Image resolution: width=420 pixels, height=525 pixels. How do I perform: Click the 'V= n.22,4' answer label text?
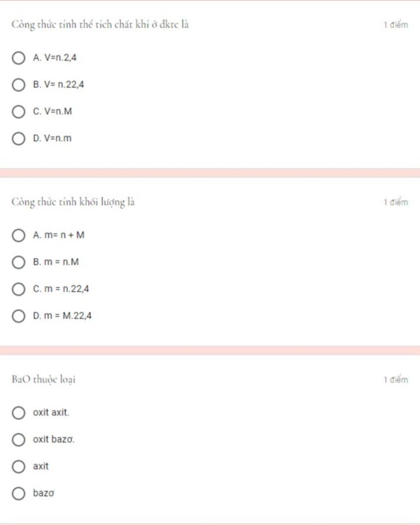64,85
